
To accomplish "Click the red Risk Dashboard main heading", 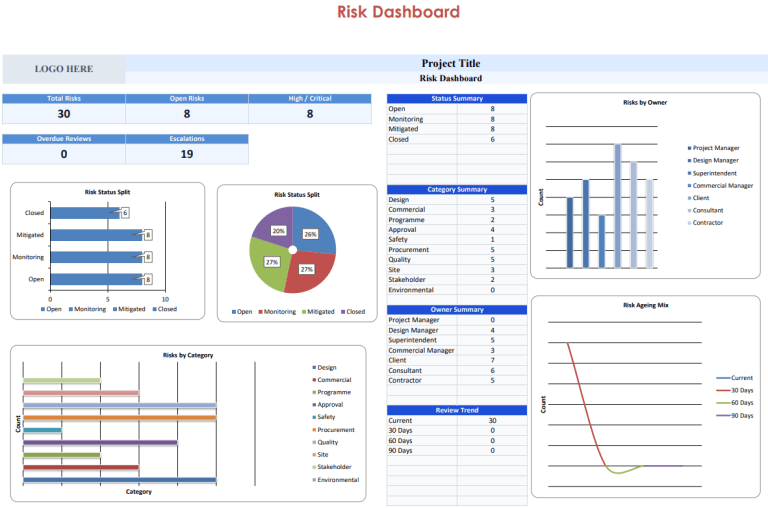I will tap(398, 12).
